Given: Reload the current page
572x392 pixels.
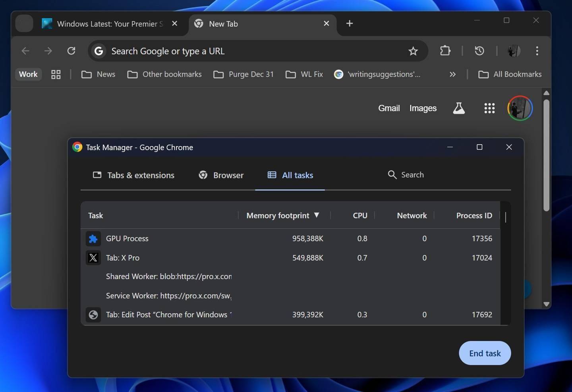Looking at the screenshot, I should (71, 51).
